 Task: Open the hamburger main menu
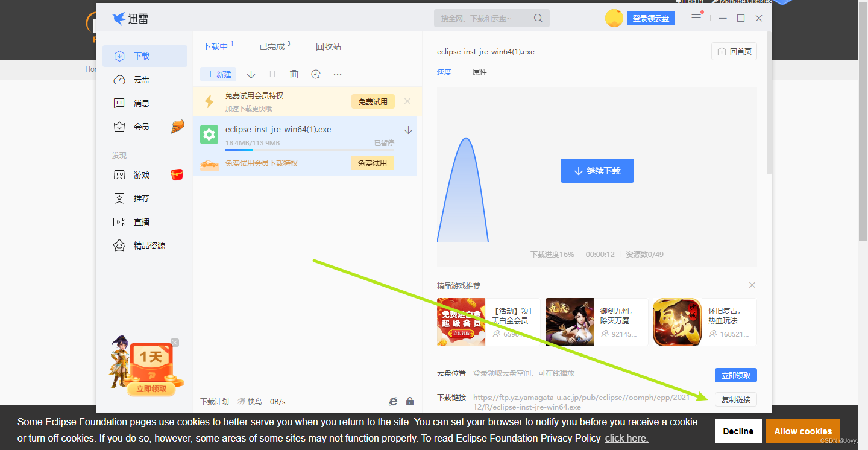(696, 18)
